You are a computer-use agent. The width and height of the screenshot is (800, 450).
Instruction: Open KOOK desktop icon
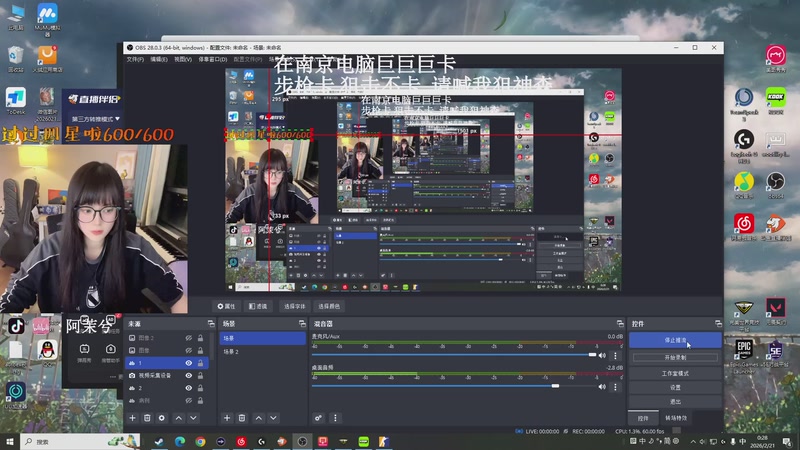coord(776,101)
